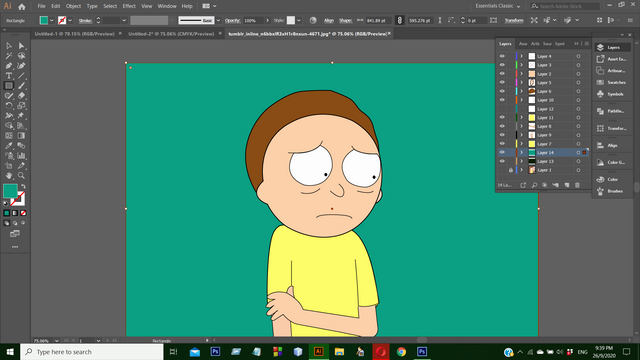Image resolution: width=640 pixels, height=360 pixels.
Task: Select the Rotate tool
Action: click(9, 106)
